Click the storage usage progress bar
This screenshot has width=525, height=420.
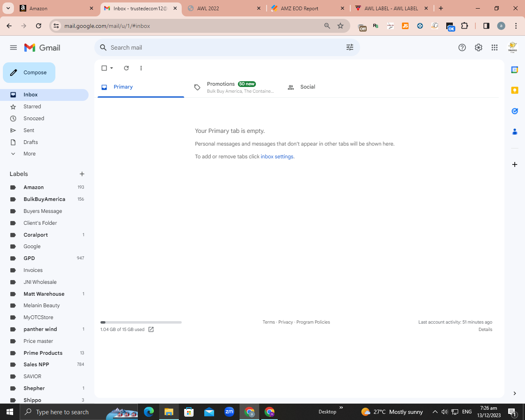(x=141, y=322)
